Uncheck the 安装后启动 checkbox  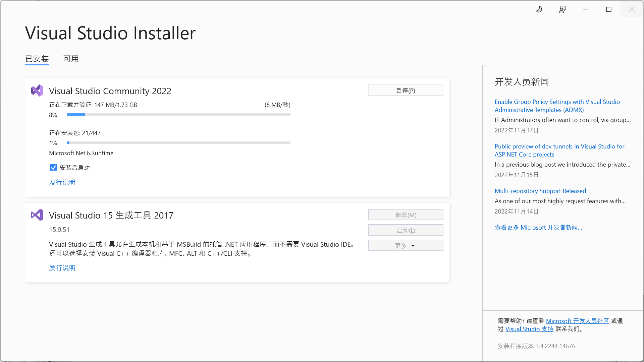(53, 167)
